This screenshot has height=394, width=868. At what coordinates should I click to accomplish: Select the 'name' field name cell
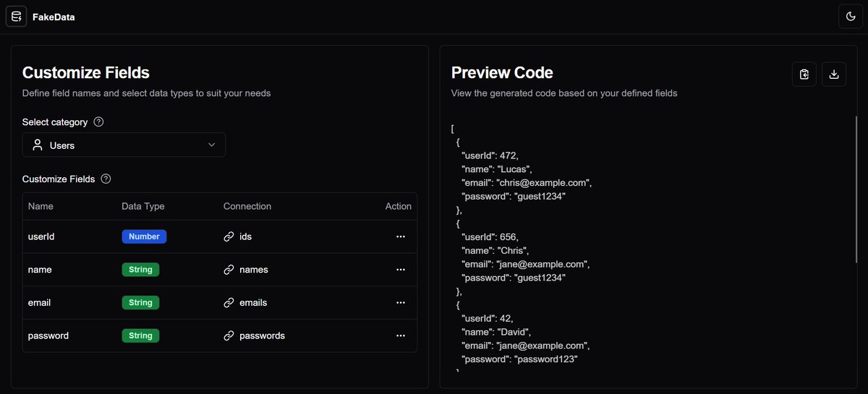[x=40, y=270]
